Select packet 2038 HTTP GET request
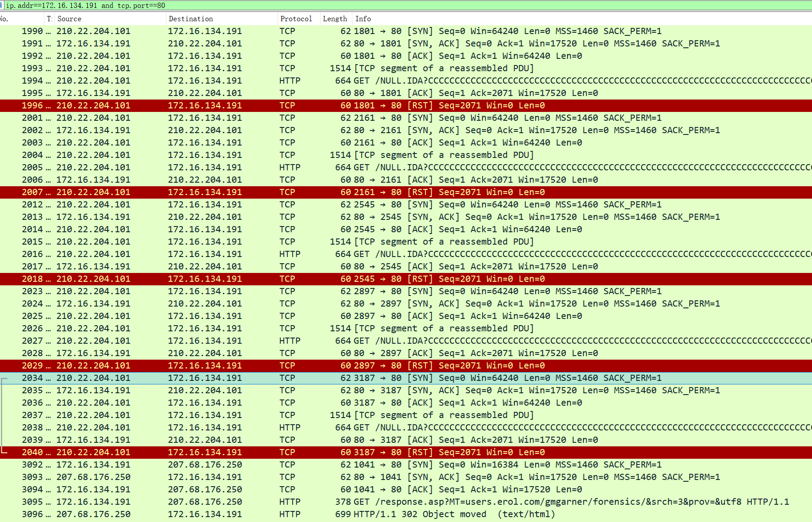This screenshot has width=812, height=522. click(406, 427)
